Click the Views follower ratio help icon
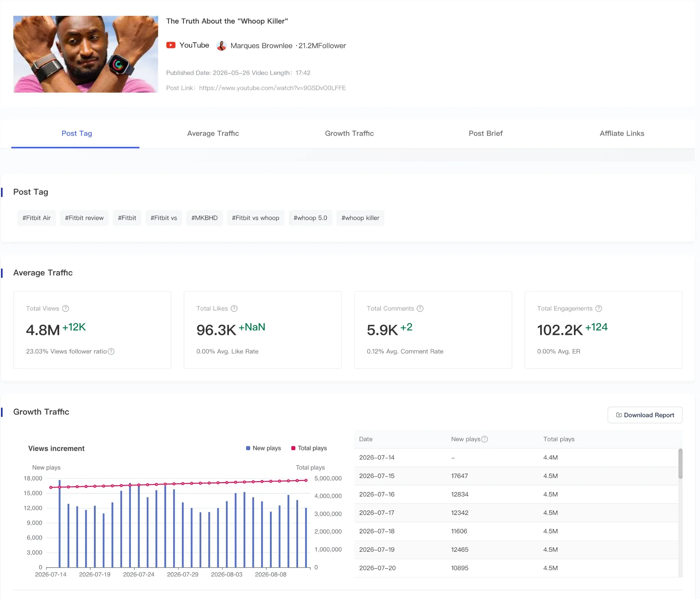The image size is (700, 599). click(111, 351)
